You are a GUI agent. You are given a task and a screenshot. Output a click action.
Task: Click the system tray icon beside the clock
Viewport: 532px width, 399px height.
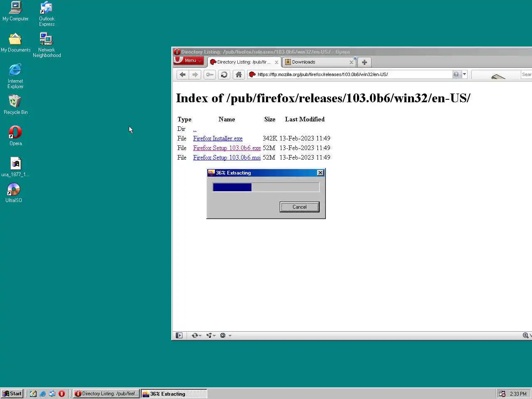point(502,394)
